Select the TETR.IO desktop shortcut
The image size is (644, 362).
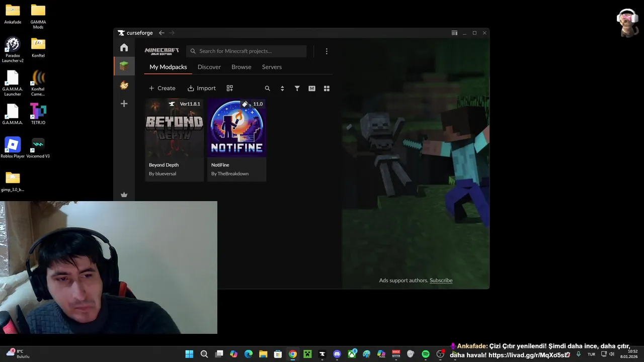[38, 114]
